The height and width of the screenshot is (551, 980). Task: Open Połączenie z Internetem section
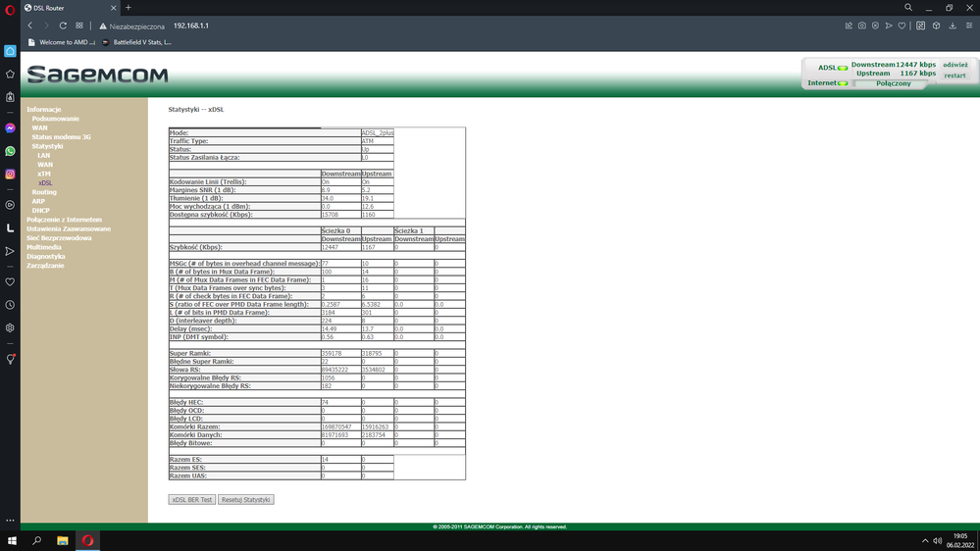(64, 220)
